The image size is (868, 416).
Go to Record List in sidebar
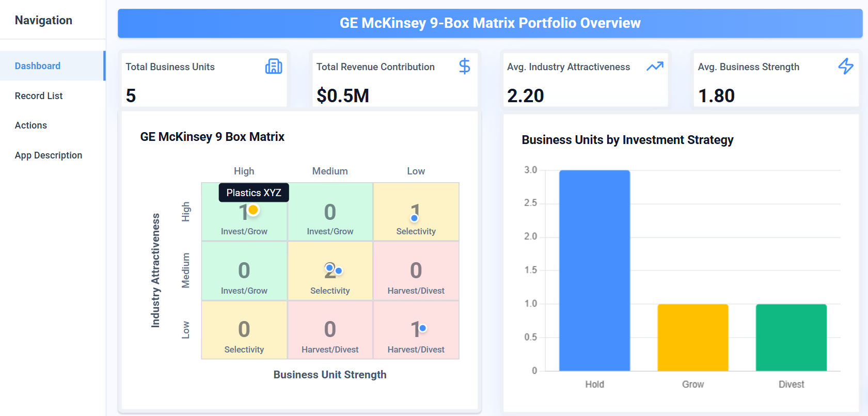(x=53, y=96)
